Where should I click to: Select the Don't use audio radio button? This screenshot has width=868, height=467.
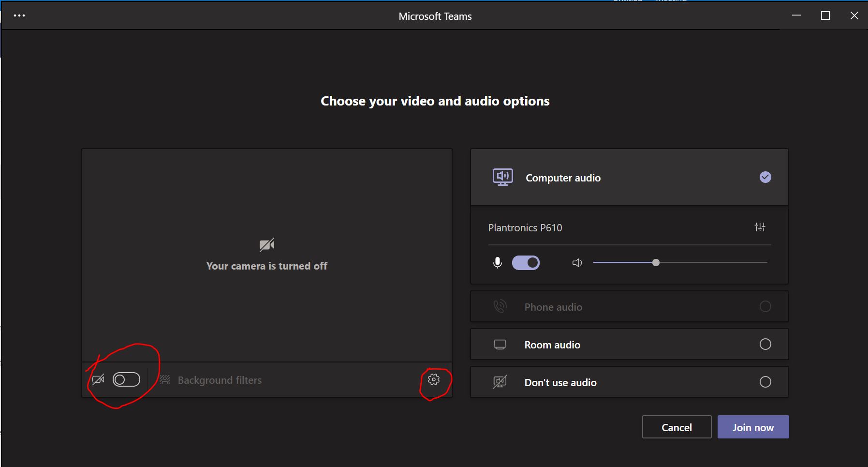pos(765,382)
